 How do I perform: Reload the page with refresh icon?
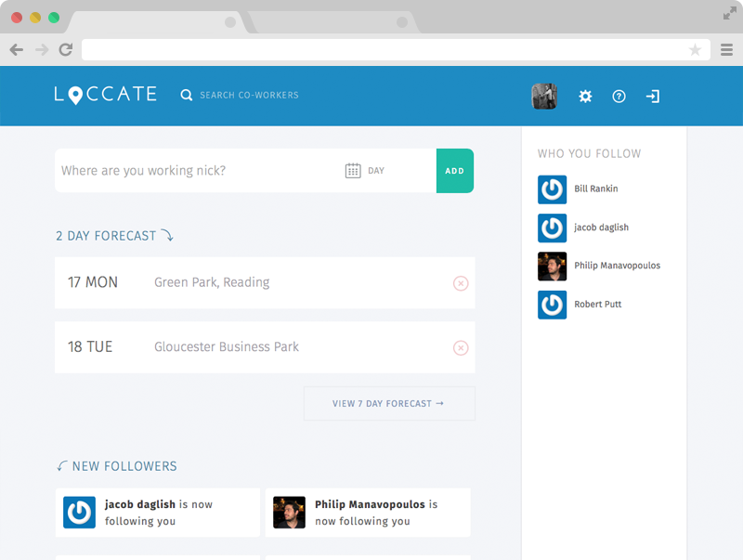click(x=66, y=49)
